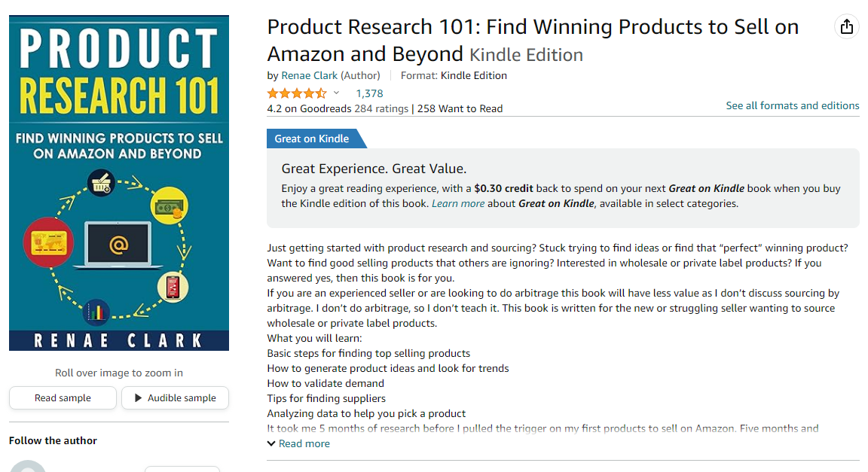Click the Read sample button
Viewport: 868px width, 472px height.
63,397
